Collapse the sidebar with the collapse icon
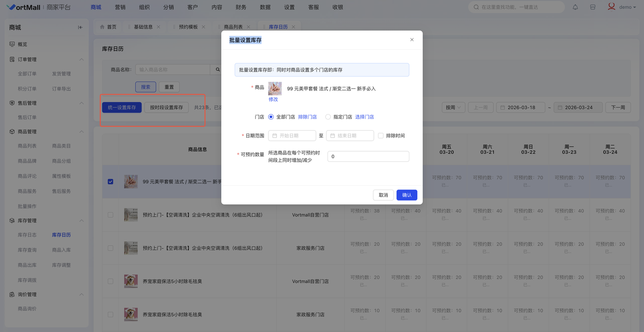644x332 pixels. click(80, 27)
